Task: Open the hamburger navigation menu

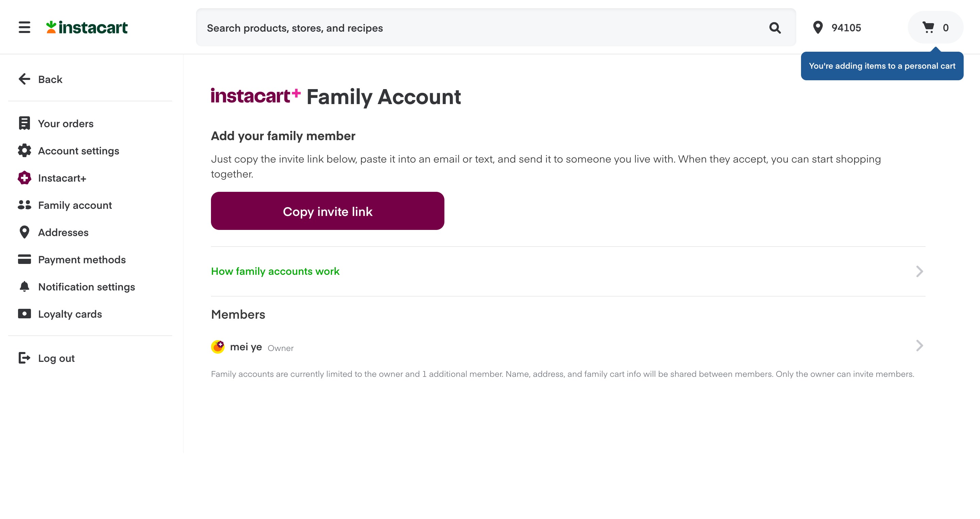Action: click(24, 27)
